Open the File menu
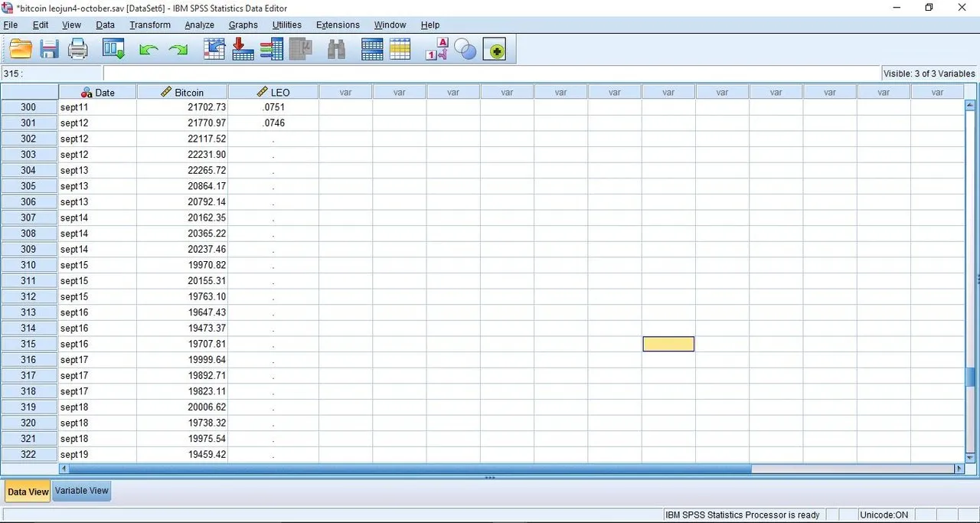Viewport: 980px width, 523px height. pyautogui.click(x=10, y=25)
